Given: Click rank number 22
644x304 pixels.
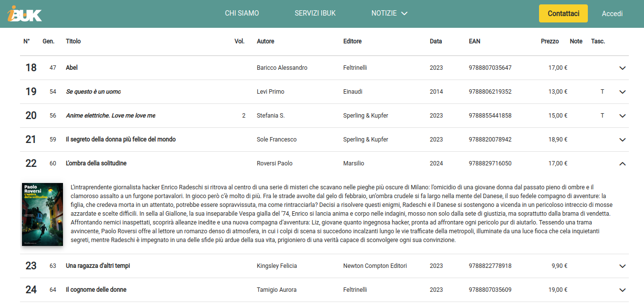Looking at the screenshot, I should 31,163.
